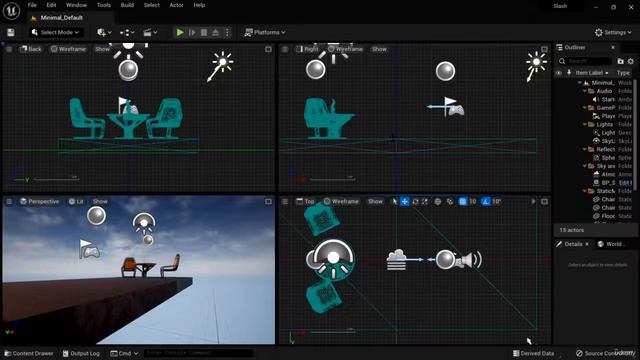Screen dimensions: 640x360
Task: Open the Window menu
Action: 76,5
